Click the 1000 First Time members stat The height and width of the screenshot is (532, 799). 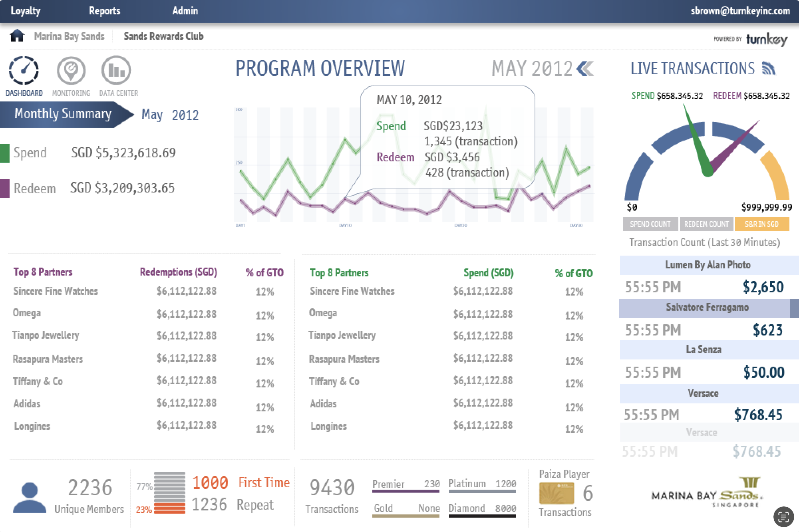(241, 483)
